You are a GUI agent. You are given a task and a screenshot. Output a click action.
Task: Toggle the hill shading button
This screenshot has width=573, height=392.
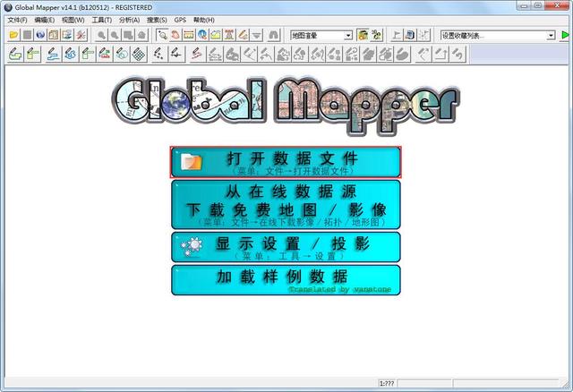(x=363, y=35)
